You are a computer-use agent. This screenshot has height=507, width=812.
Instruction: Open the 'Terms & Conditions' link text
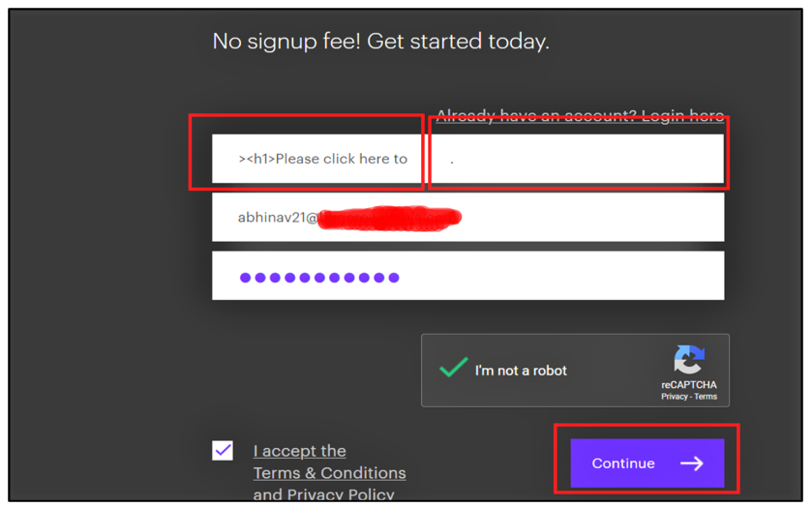pos(329,473)
